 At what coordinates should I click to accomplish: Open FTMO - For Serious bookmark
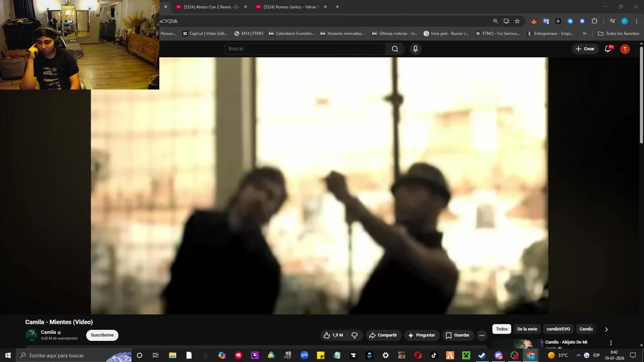[x=498, y=34]
